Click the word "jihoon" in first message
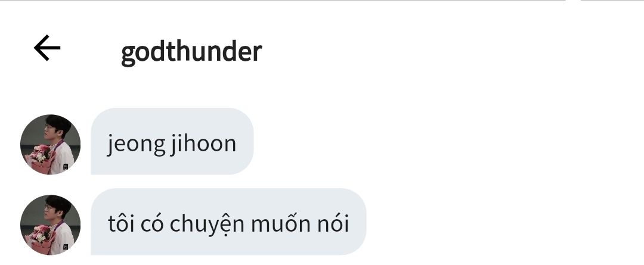644x265 pixels. point(203,144)
